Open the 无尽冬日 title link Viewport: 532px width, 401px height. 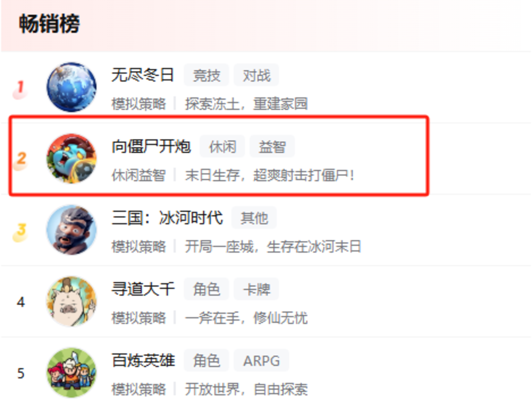pos(143,75)
